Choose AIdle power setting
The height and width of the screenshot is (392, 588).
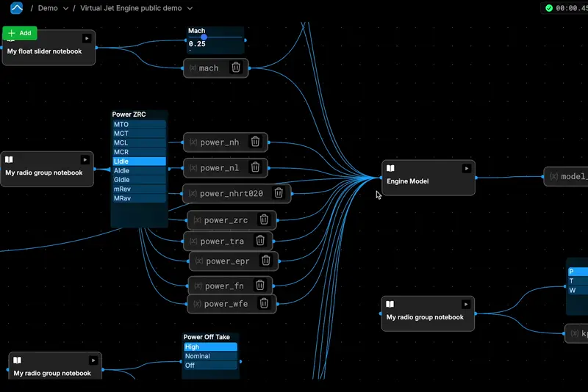139,170
